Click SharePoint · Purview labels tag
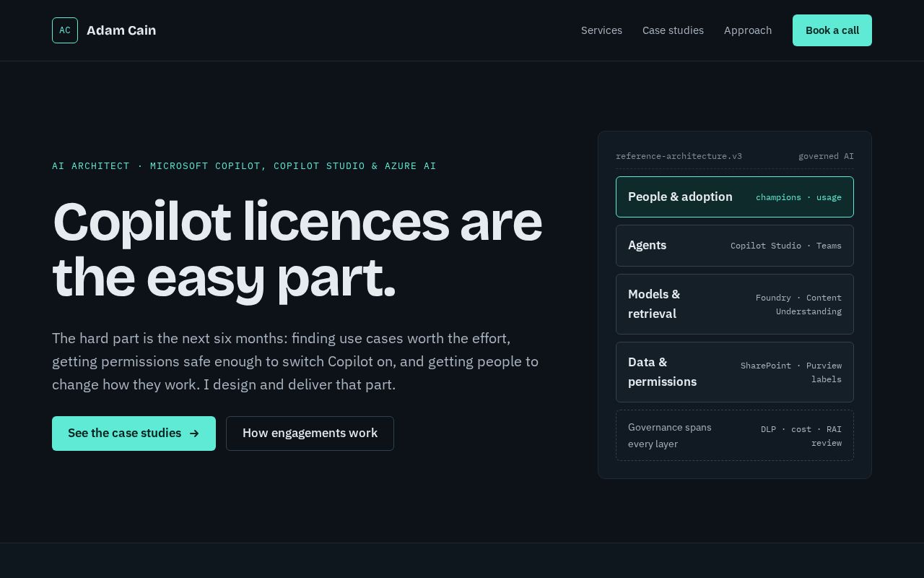Image resolution: width=924 pixels, height=578 pixels. (x=791, y=372)
